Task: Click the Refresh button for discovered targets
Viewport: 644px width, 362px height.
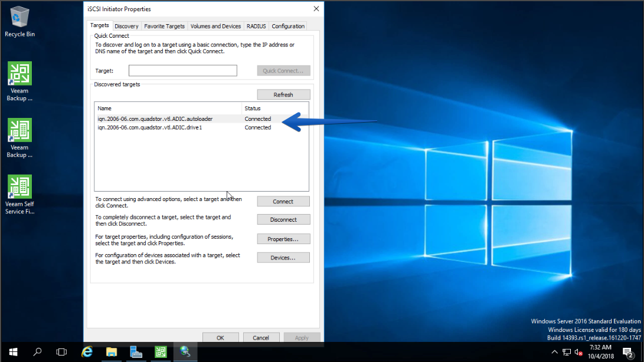Action: (x=283, y=94)
